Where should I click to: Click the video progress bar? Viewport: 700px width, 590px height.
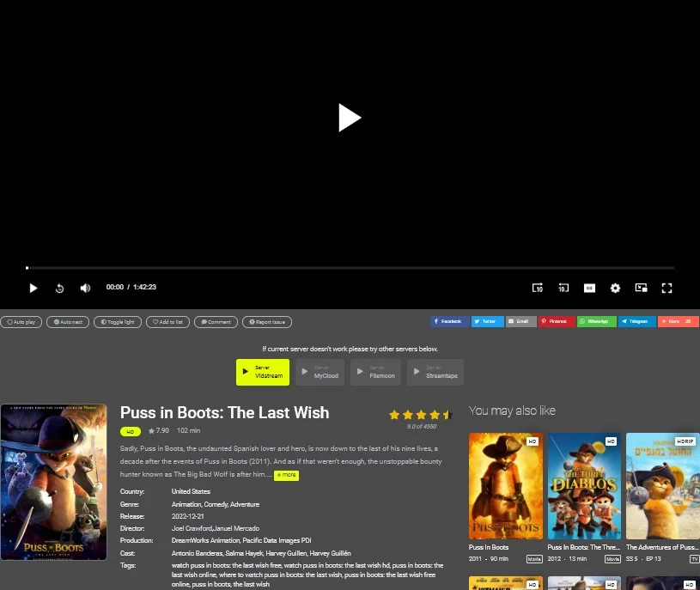(350, 268)
